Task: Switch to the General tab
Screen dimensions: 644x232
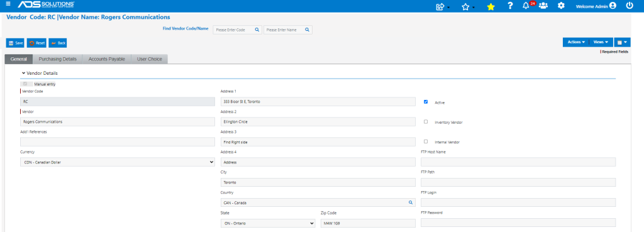Action: [x=18, y=59]
